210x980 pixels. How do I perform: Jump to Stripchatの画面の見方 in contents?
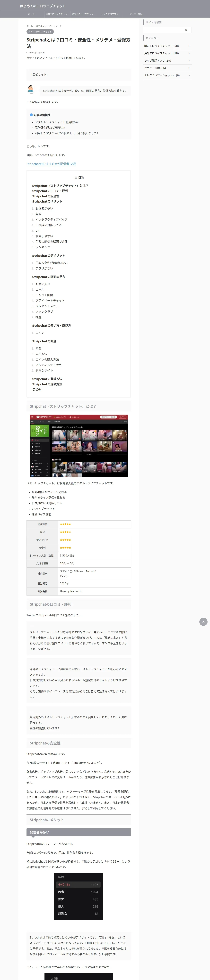pyautogui.click(x=48, y=277)
